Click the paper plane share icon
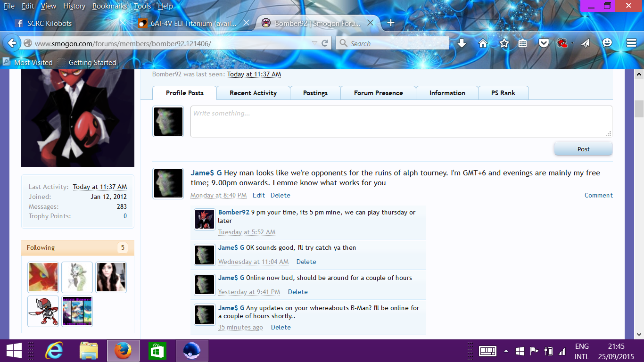Image resolution: width=644 pixels, height=362 pixels. point(586,43)
